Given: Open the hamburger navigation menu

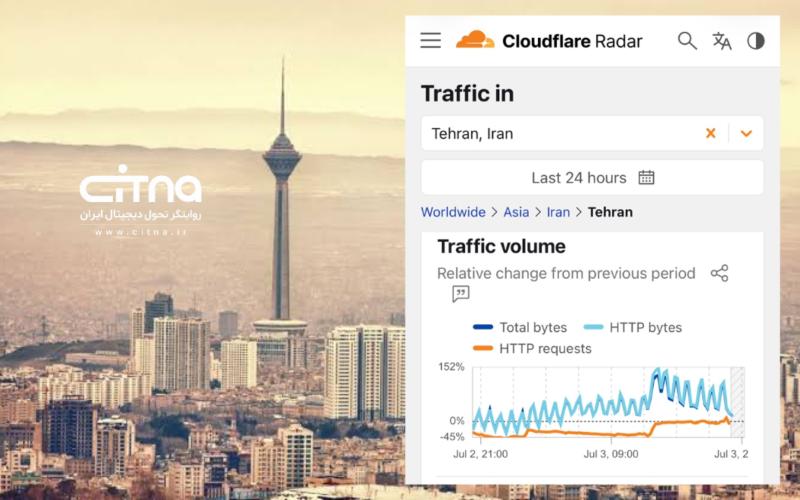Looking at the screenshot, I should [431, 40].
